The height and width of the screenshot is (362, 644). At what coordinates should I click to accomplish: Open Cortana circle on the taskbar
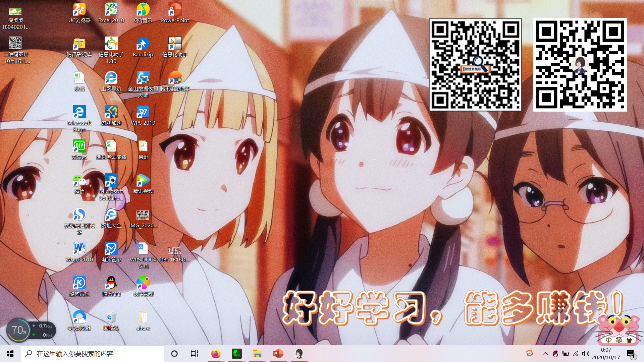174,354
